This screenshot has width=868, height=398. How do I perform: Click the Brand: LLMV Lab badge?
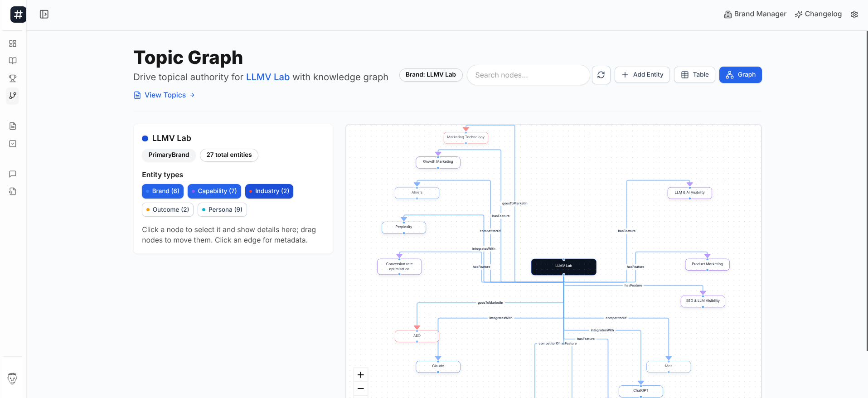(431, 75)
